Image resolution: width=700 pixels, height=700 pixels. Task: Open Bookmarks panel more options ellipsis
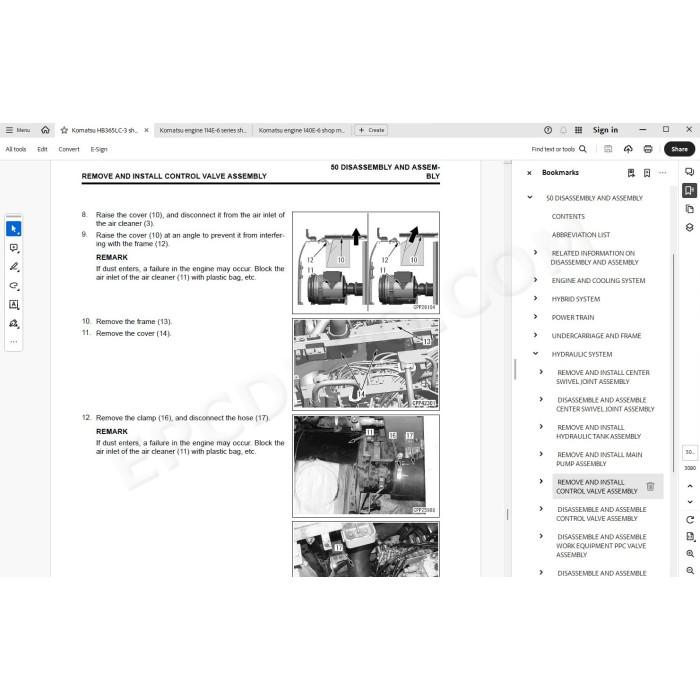[x=662, y=173]
